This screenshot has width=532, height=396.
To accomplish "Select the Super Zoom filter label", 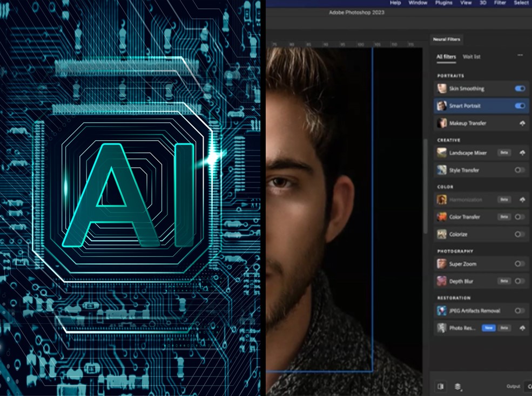I will click(463, 263).
